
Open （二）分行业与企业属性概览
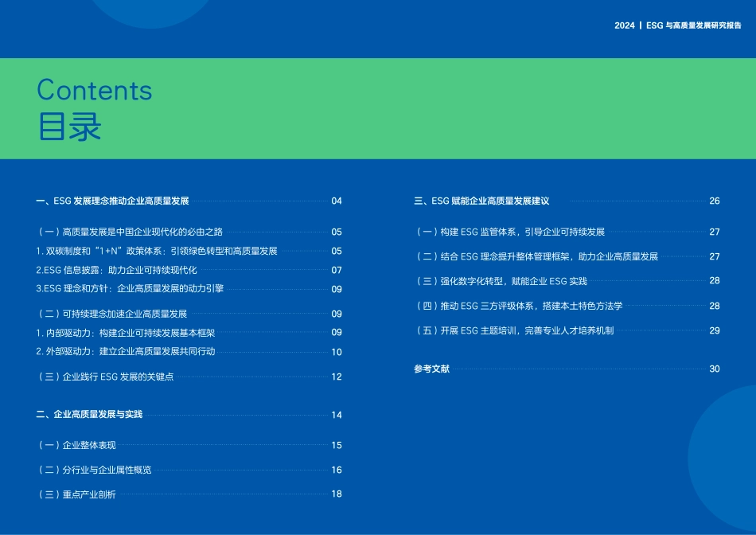(x=94, y=470)
